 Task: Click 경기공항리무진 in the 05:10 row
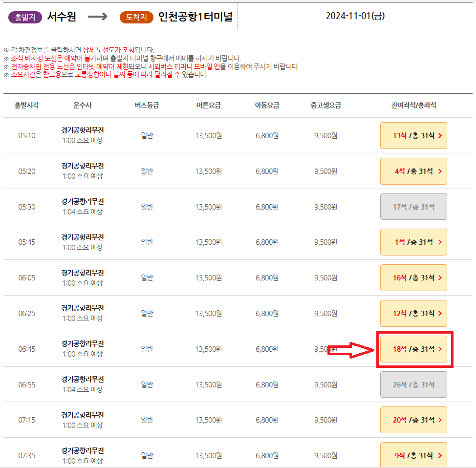(x=83, y=130)
